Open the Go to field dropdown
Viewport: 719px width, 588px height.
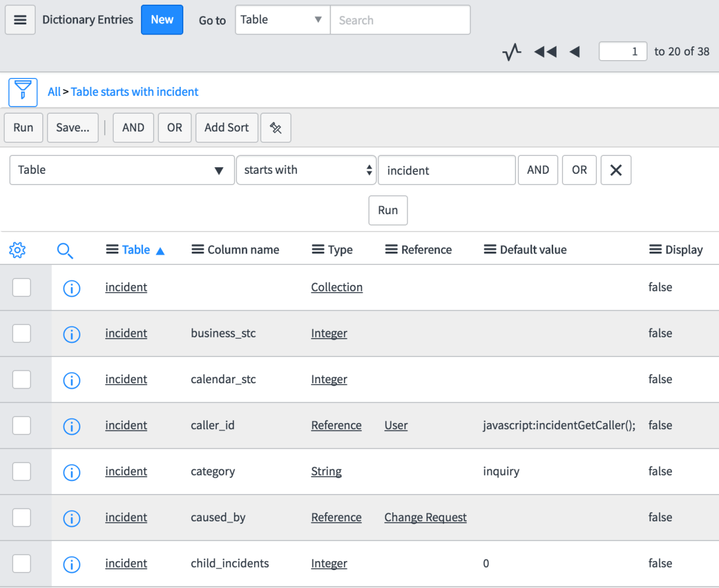(x=283, y=20)
